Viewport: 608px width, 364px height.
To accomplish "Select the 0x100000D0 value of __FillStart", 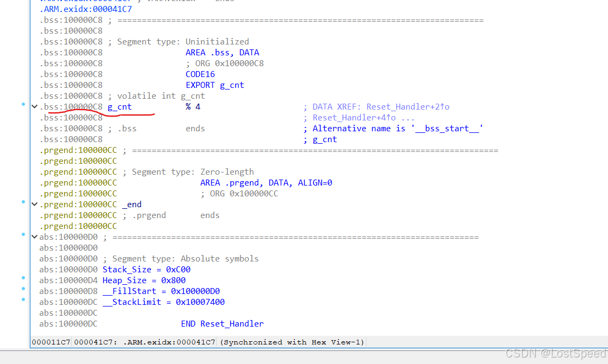I will tap(195, 291).
